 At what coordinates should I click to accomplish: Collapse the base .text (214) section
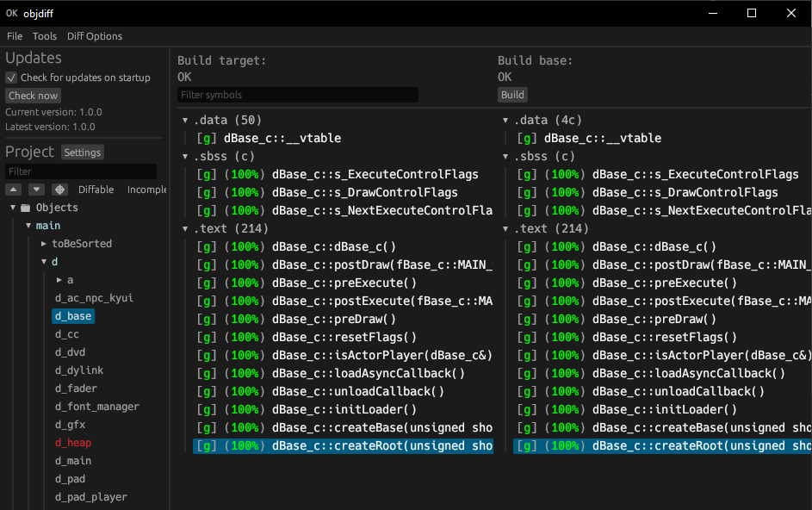505,228
